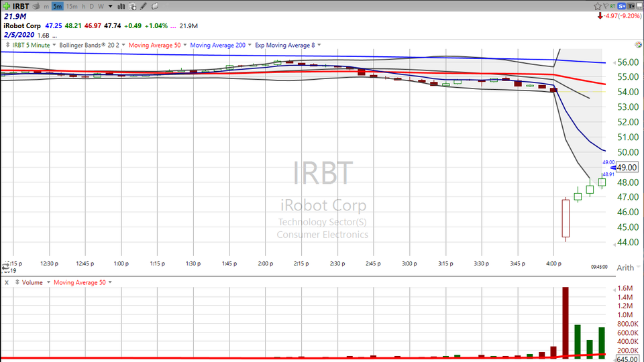Click the 645.00 volume value box

pyautogui.click(x=627, y=359)
